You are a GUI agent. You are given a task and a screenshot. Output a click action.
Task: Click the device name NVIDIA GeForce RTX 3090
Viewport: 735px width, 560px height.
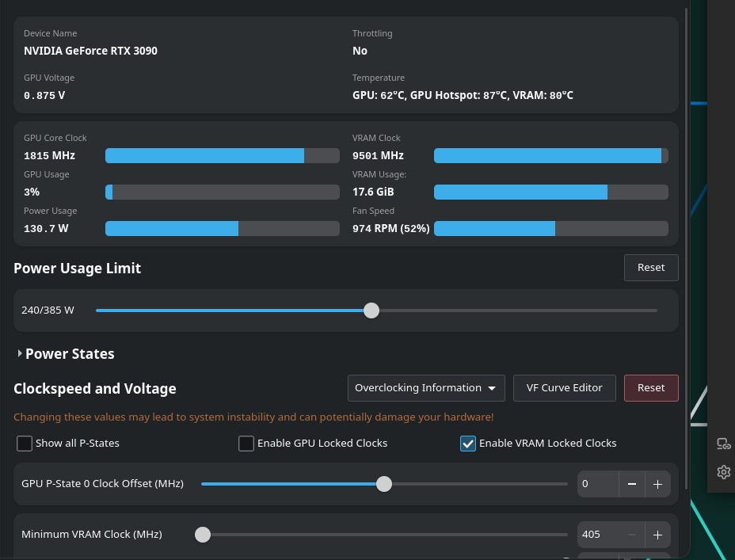tap(90, 51)
